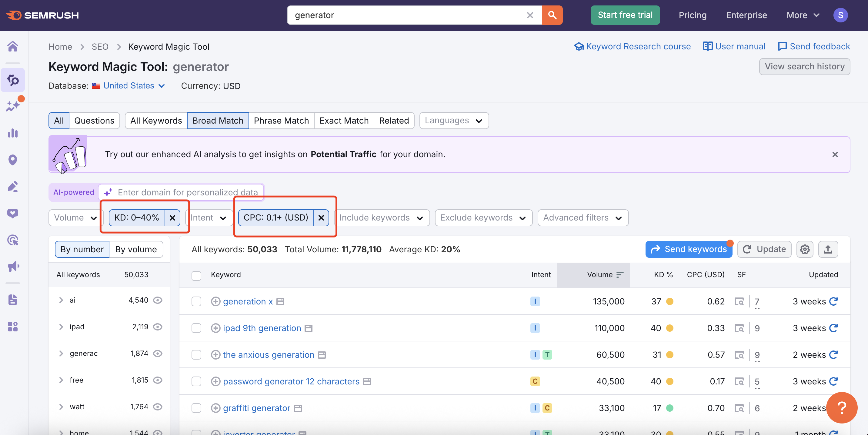Open the Languages dropdown

tap(454, 121)
